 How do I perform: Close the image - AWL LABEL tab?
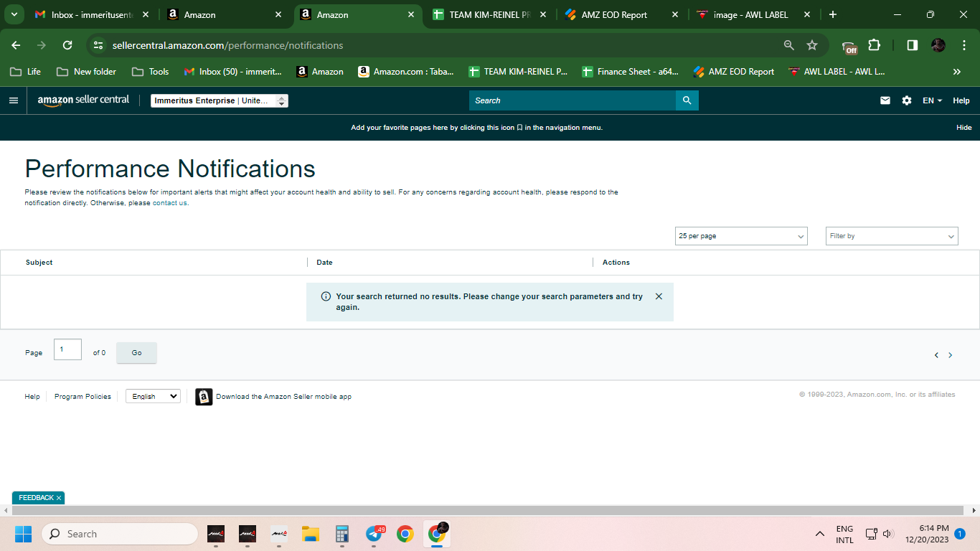click(x=807, y=14)
